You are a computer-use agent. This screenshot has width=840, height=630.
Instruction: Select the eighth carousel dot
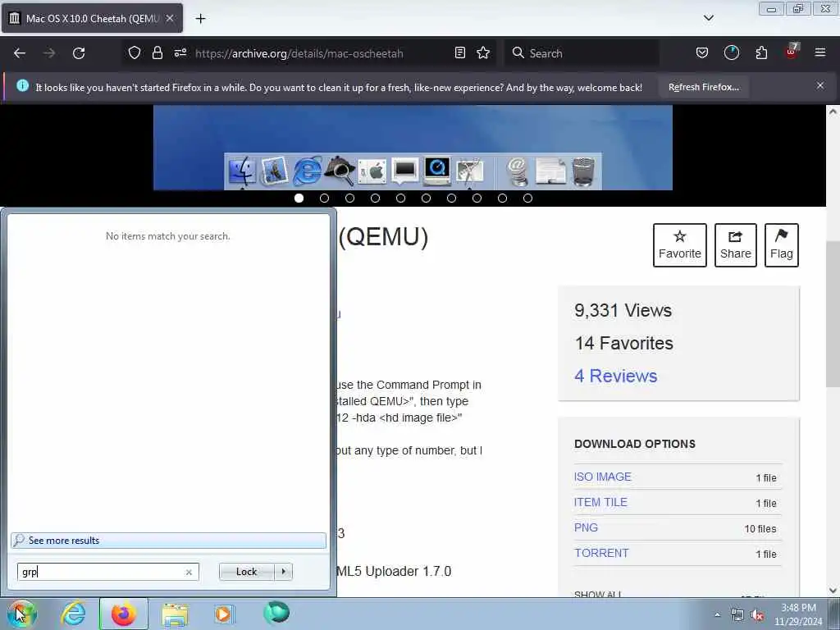(x=477, y=199)
